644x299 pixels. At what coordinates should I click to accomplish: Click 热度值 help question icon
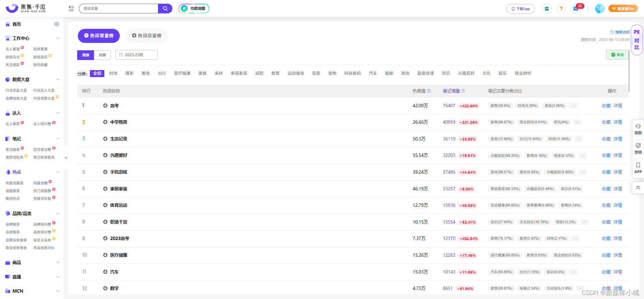pyautogui.click(x=429, y=91)
